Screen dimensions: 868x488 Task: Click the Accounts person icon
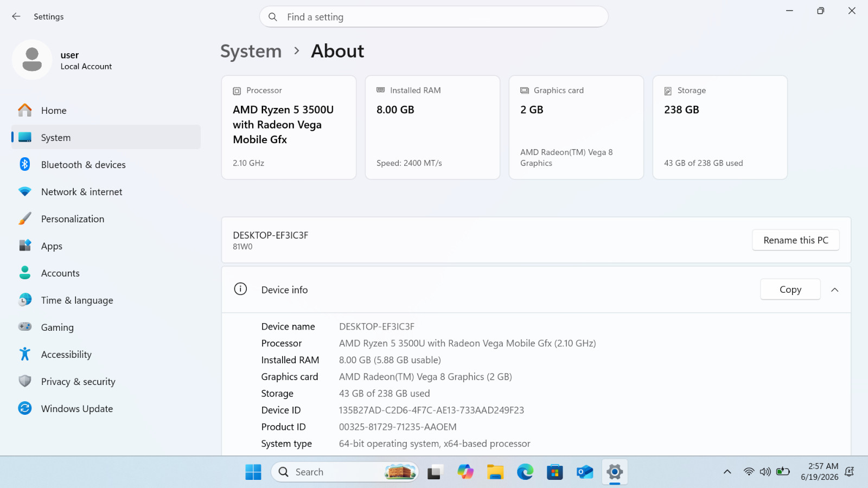25,273
